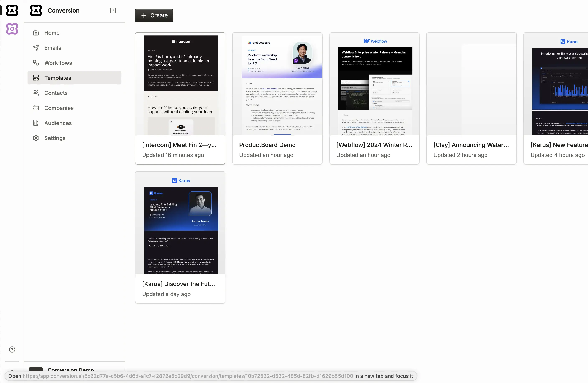Image resolution: width=588 pixels, height=383 pixels.
Task: Open the Contacts menu item
Action: pos(56,93)
